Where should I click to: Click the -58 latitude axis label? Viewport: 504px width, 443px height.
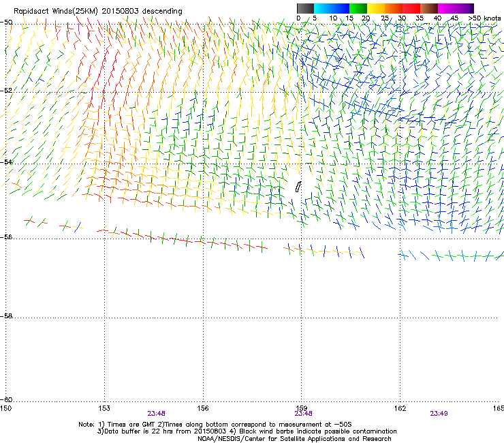tap(6, 316)
